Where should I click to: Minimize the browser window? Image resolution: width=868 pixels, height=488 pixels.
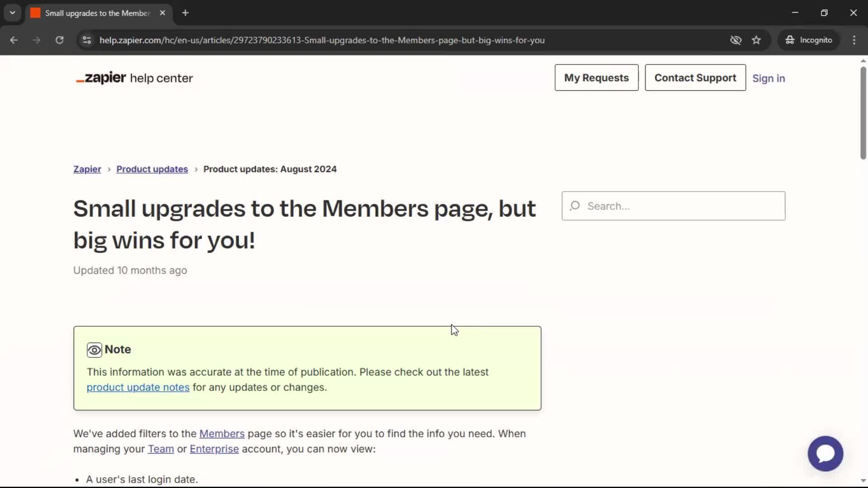click(795, 13)
